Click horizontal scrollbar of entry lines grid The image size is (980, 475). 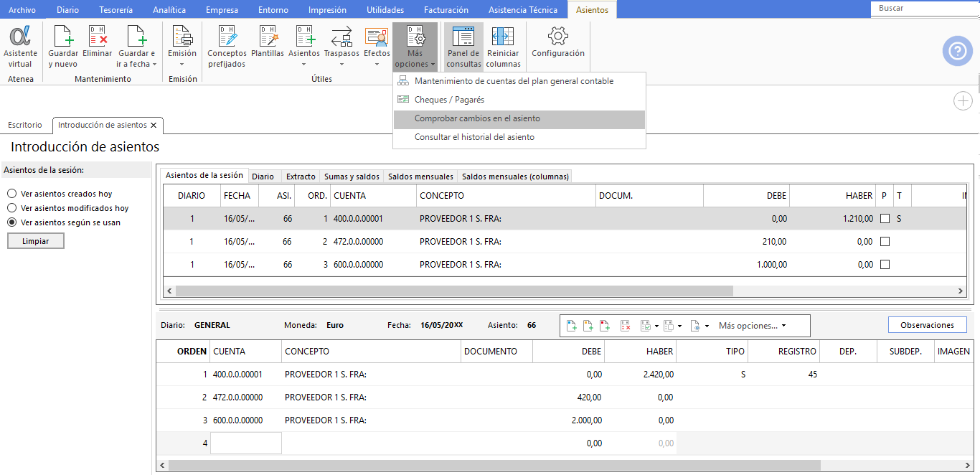[494, 466]
